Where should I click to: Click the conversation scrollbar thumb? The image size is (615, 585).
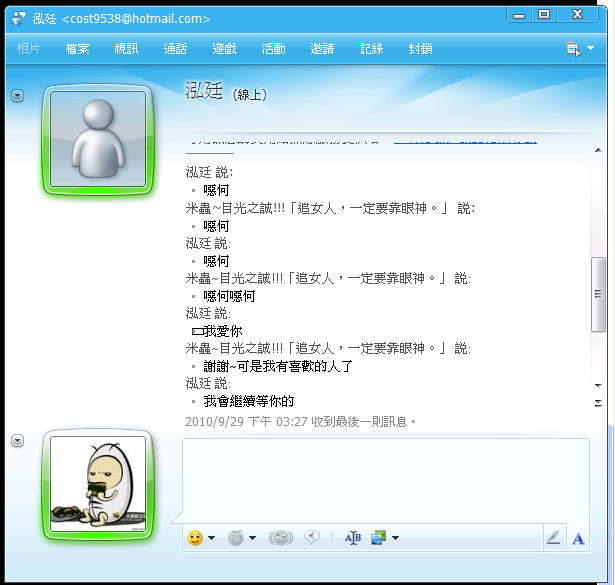click(598, 294)
